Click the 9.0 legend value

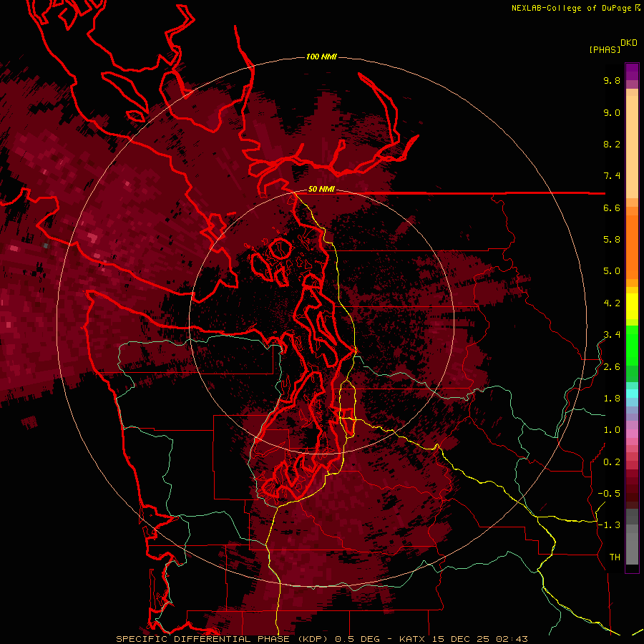tap(612, 112)
